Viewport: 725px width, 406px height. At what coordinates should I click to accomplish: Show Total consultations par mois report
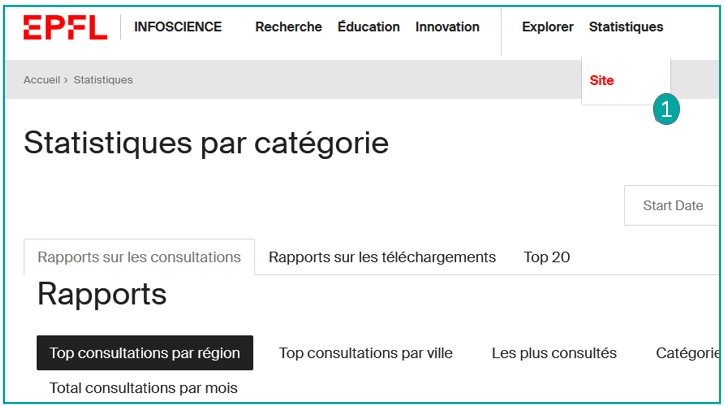144,387
